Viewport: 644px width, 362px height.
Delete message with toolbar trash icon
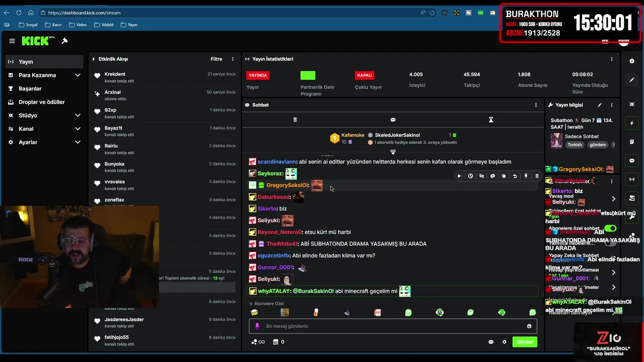coord(537,176)
